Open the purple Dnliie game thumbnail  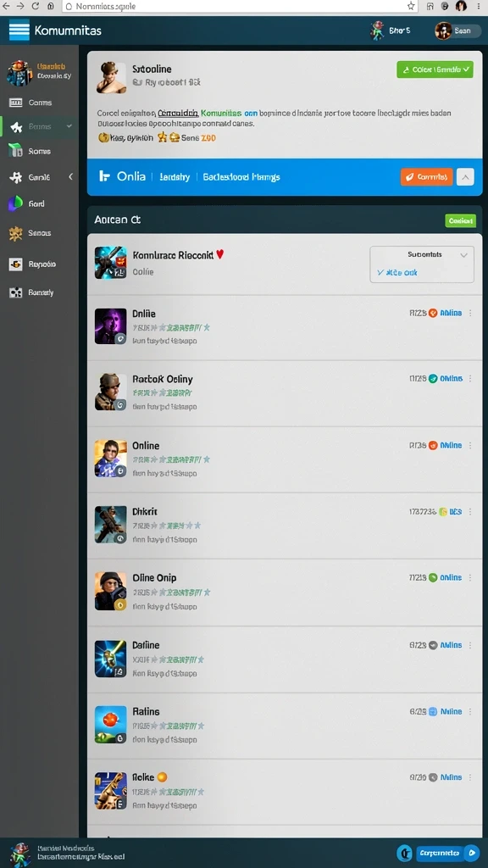click(111, 326)
